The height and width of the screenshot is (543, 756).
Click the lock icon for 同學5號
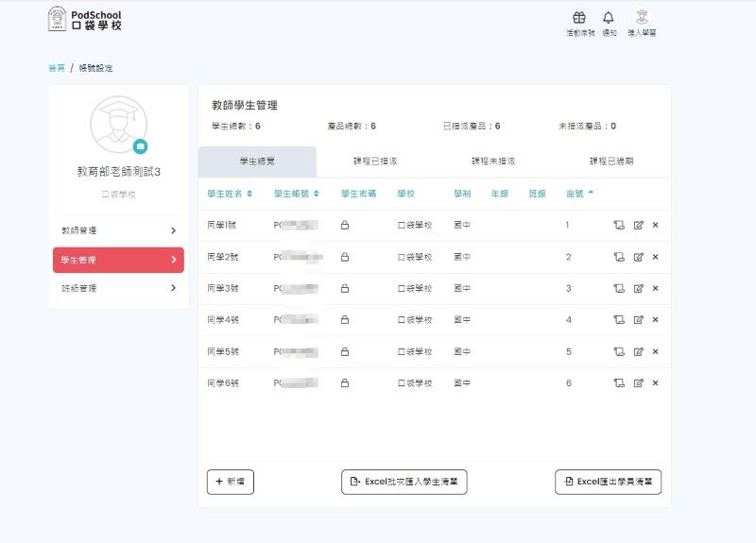tap(345, 352)
